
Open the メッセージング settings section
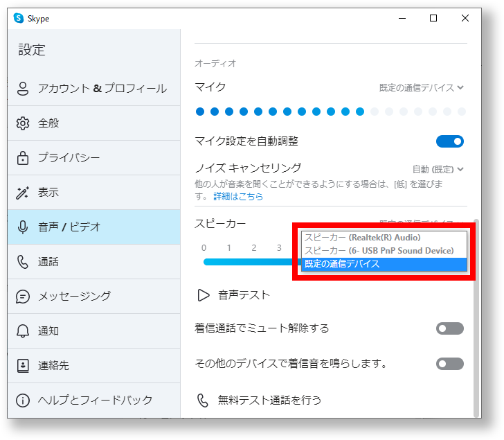pyautogui.click(x=94, y=297)
